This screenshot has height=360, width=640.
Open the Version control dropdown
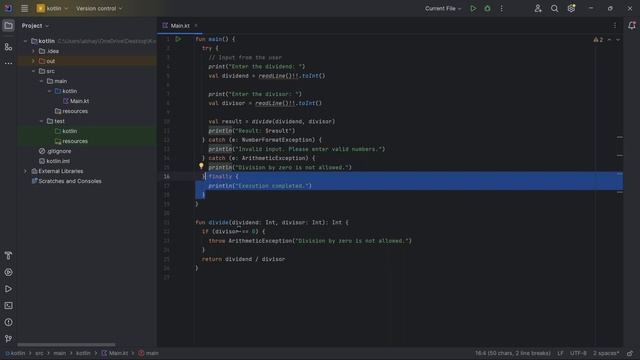pyautogui.click(x=99, y=8)
